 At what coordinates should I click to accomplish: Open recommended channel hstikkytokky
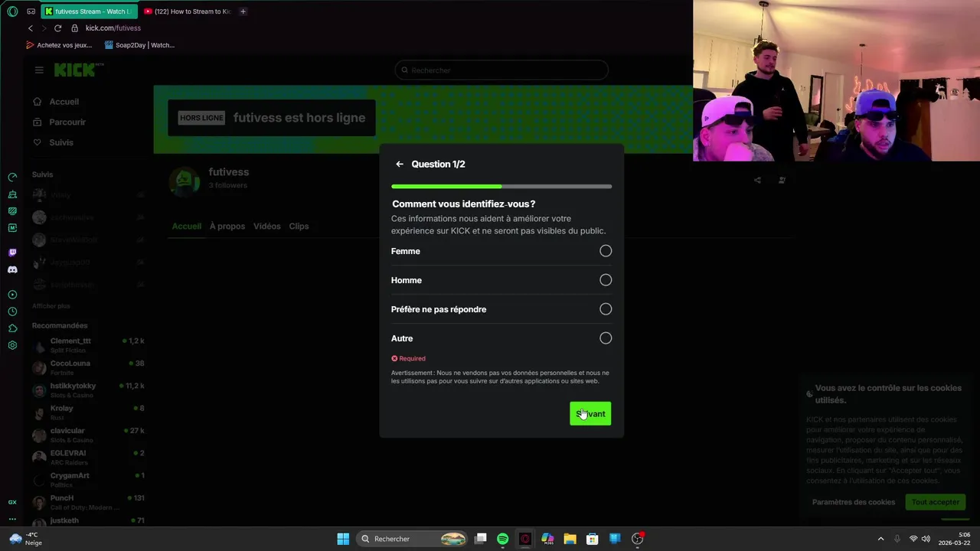(x=88, y=390)
